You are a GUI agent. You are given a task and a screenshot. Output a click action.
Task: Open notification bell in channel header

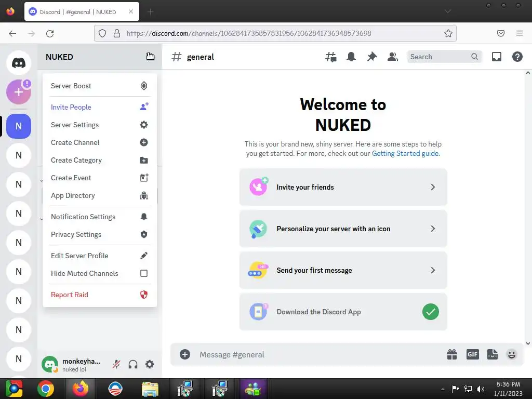(x=351, y=57)
